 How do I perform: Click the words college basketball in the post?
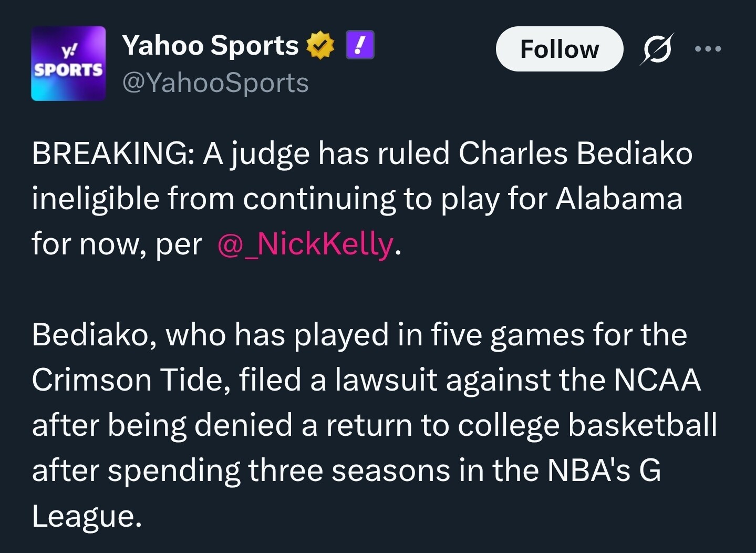tap(587, 425)
